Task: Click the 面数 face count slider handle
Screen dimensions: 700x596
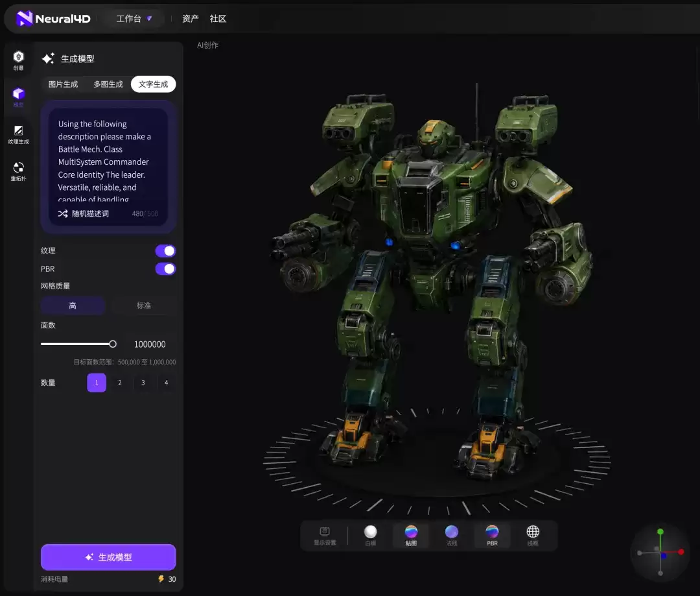Action: [113, 344]
